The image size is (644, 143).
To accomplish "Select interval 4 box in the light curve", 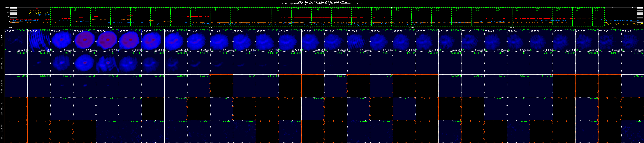I will pyautogui.click(x=120, y=17).
